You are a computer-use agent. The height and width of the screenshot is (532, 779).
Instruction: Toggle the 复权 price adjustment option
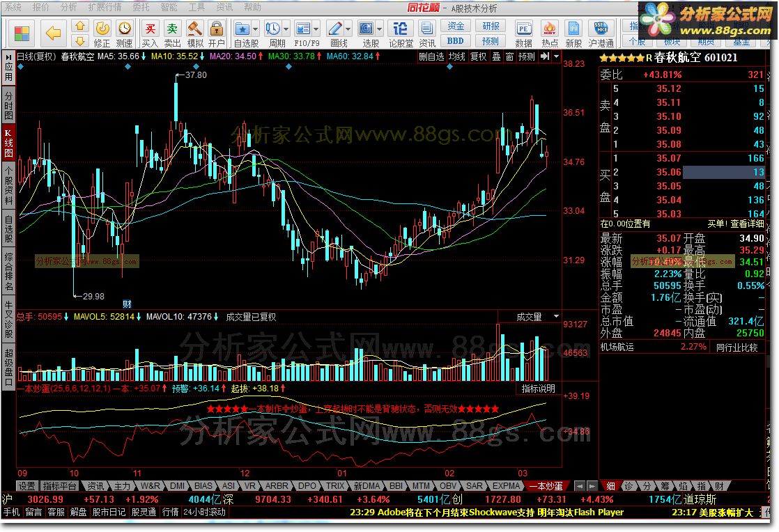coord(479,56)
